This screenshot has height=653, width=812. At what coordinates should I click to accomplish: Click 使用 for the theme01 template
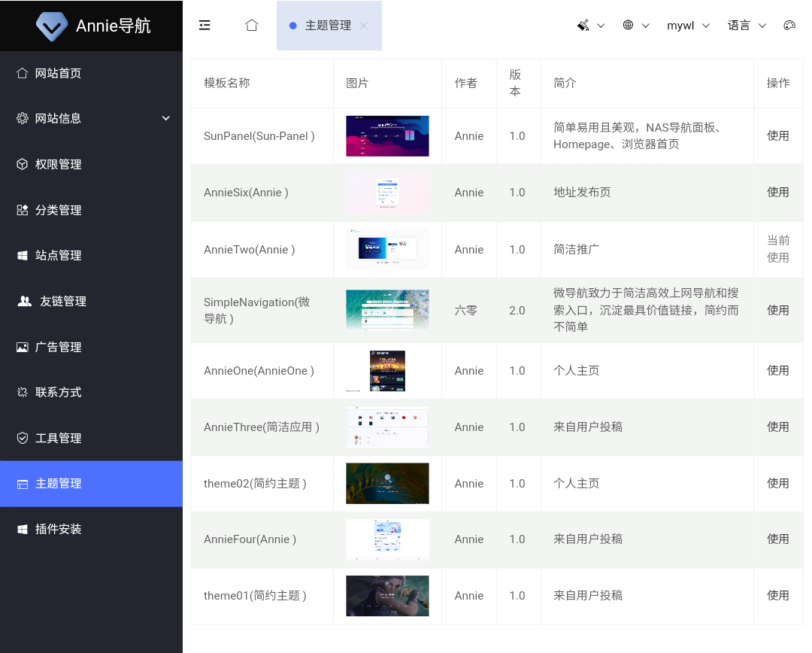(x=777, y=596)
